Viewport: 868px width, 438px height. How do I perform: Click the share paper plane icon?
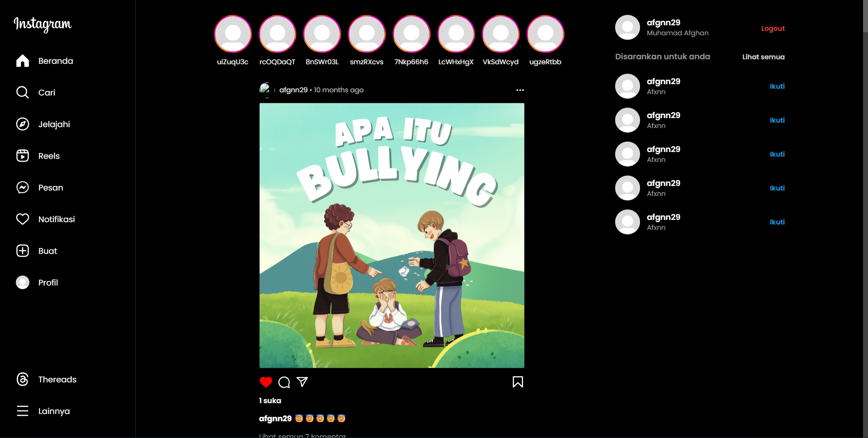(x=302, y=382)
